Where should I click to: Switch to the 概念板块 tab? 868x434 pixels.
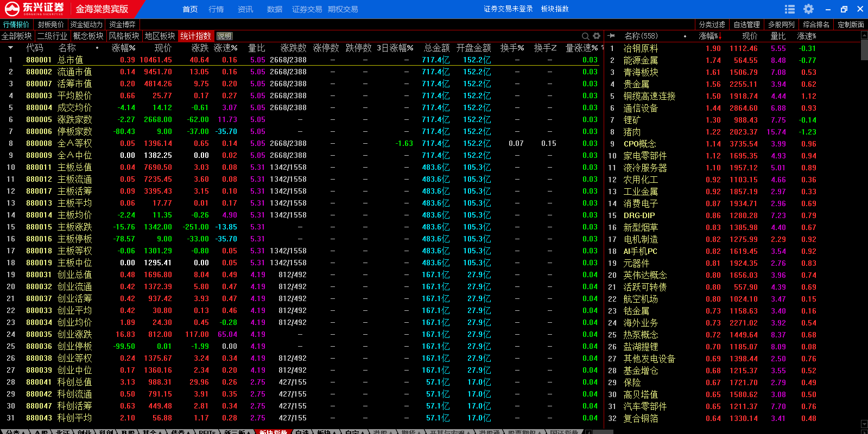pos(88,36)
